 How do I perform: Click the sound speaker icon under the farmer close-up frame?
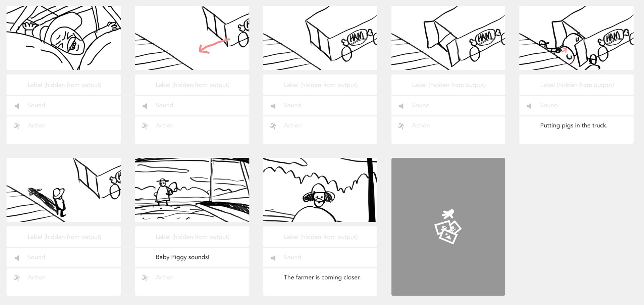coord(273,258)
